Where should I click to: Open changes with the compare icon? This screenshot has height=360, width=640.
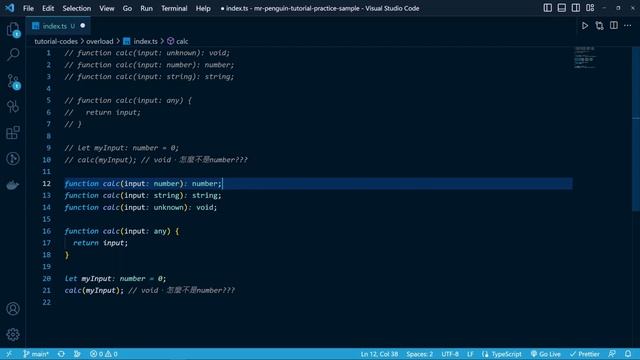click(599, 26)
